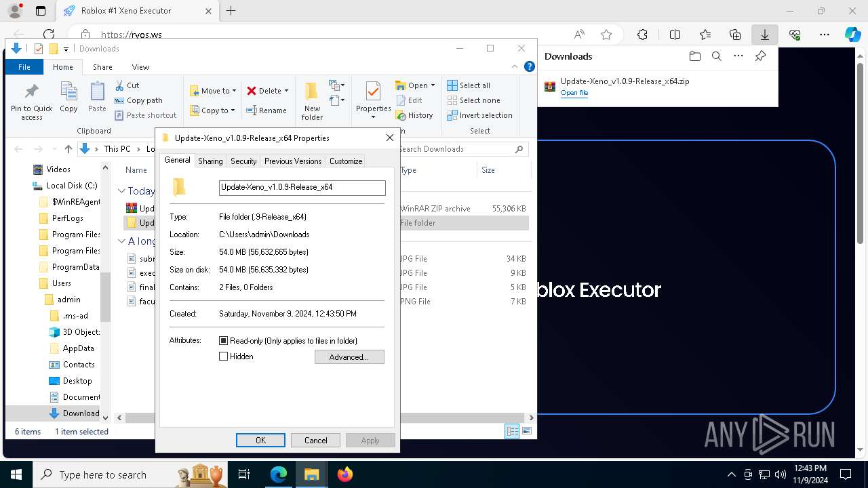This screenshot has width=868, height=488.
Task: Expand the Delete dropdown arrow
Action: pyautogui.click(x=286, y=91)
